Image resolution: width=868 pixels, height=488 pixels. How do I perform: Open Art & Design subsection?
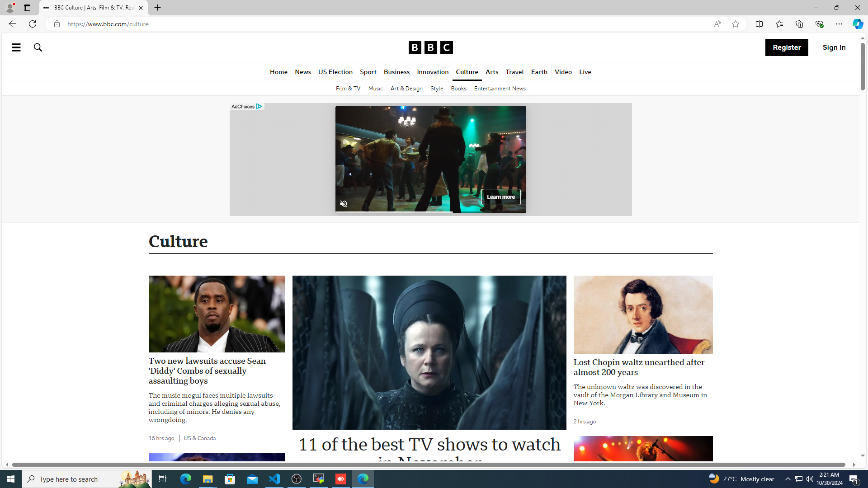[406, 89]
